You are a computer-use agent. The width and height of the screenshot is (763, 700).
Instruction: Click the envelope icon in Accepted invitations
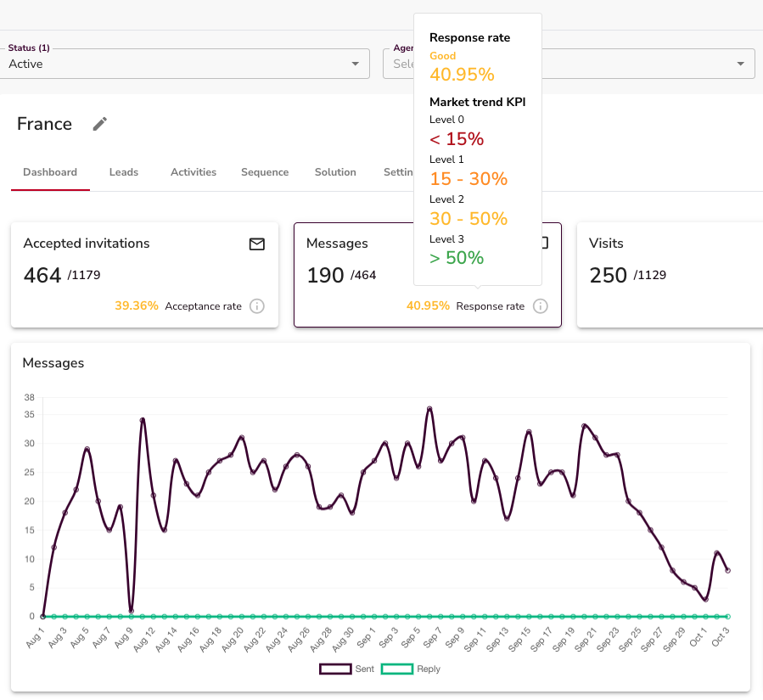tap(256, 244)
